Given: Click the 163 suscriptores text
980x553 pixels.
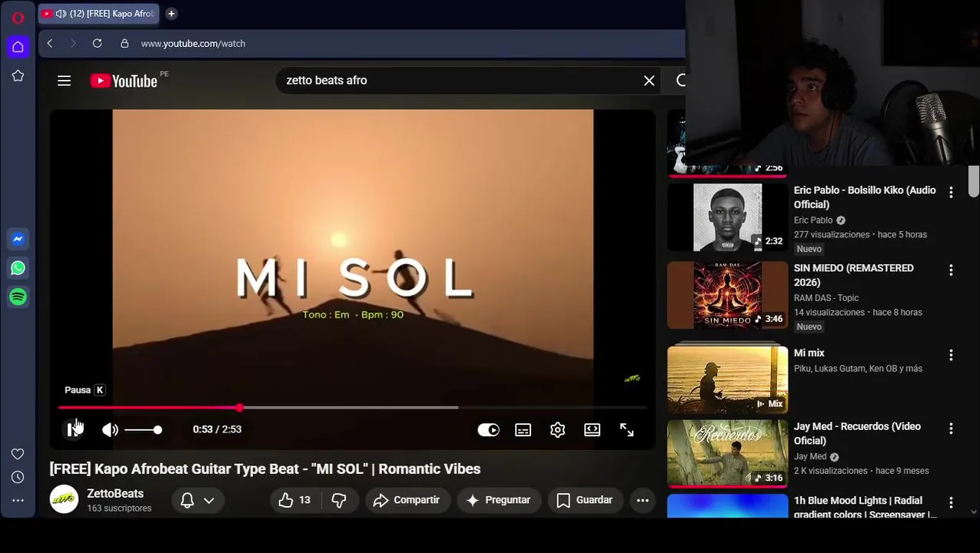Looking at the screenshot, I should (x=119, y=508).
